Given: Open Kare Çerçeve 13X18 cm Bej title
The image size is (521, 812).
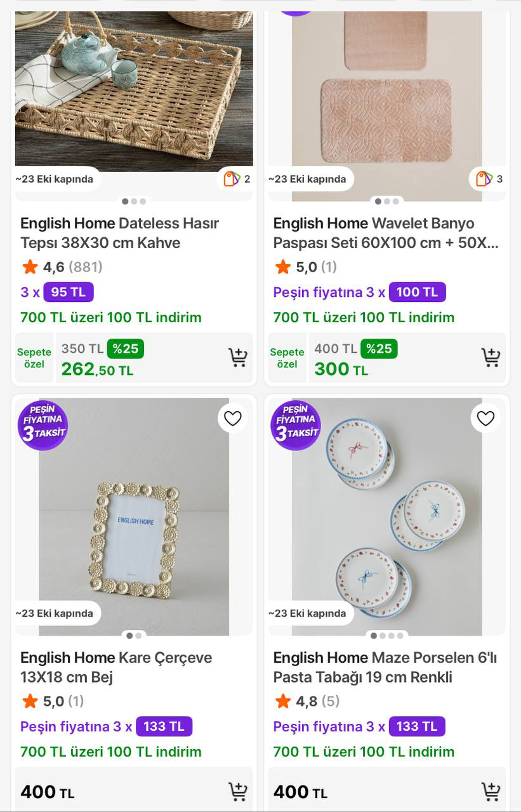Looking at the screenshot, I should pos(116,667).
